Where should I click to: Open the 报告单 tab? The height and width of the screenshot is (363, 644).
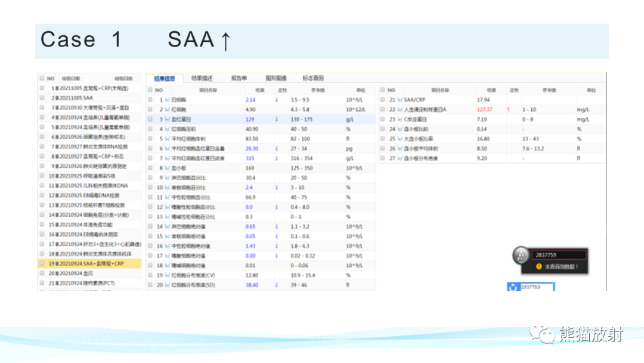point(239,78)
